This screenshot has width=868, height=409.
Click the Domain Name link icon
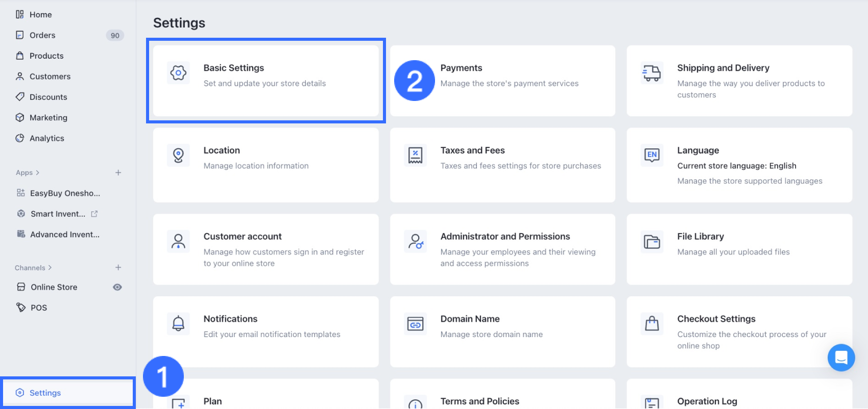click(x=415, y=323)
